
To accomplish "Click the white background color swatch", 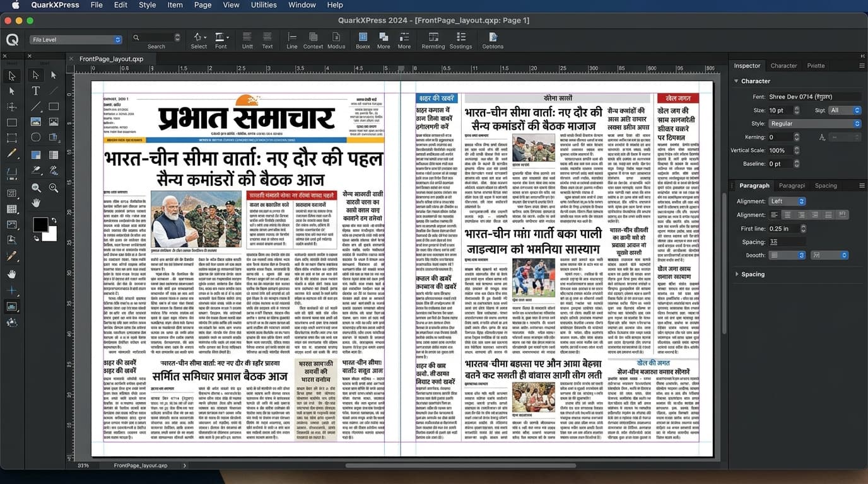I will 50,234.
